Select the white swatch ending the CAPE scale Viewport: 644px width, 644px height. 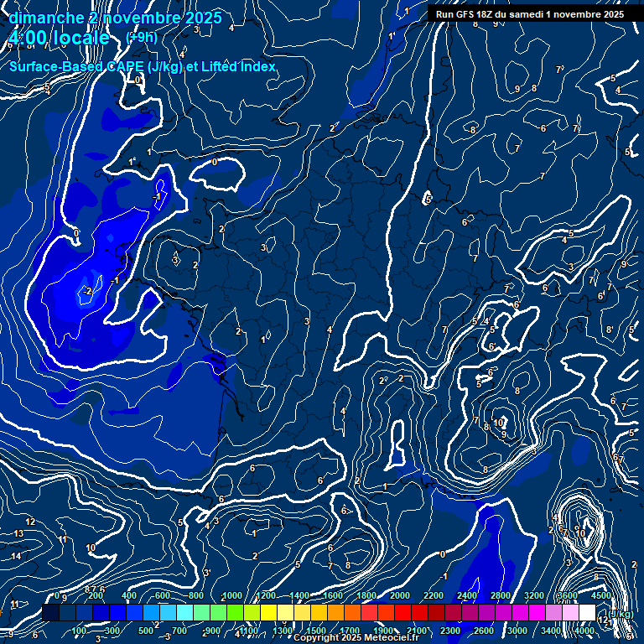tap(588, 612)
